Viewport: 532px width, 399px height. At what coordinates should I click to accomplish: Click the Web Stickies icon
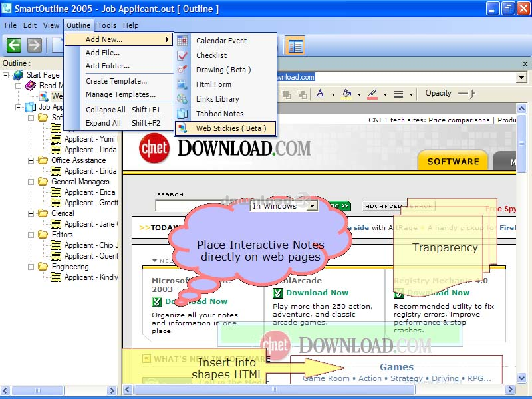(182, 128)
